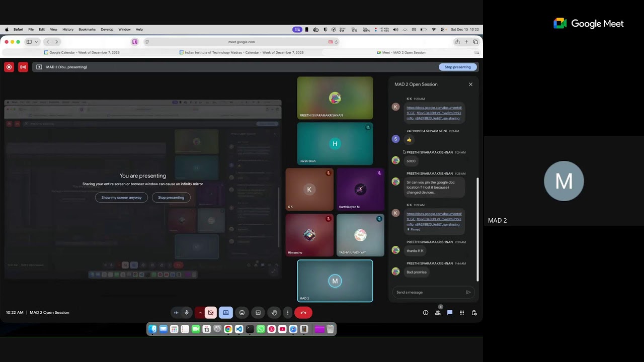Open Safari Develop menu
This screenshot has width=644, height=362.
click(107, 30)
